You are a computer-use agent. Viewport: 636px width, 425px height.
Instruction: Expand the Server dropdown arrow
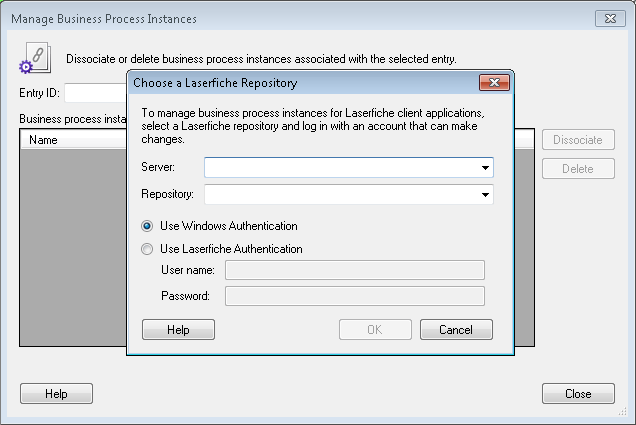(485, 167)
